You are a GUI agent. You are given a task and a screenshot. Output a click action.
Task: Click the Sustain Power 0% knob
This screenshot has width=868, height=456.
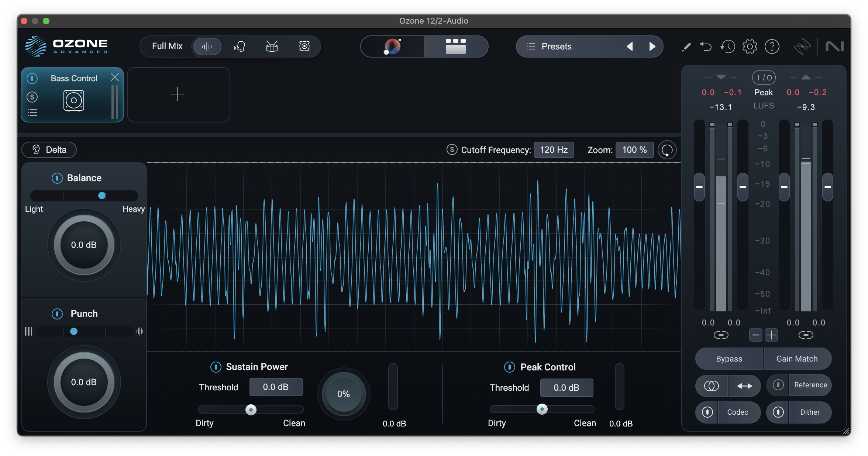coord(344,394)
